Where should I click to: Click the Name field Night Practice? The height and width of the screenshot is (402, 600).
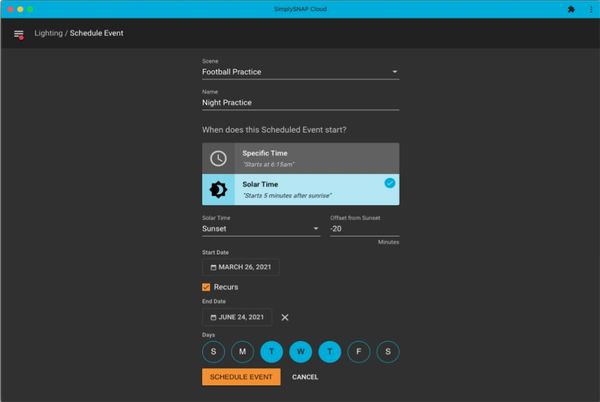[x=300, y=102]
